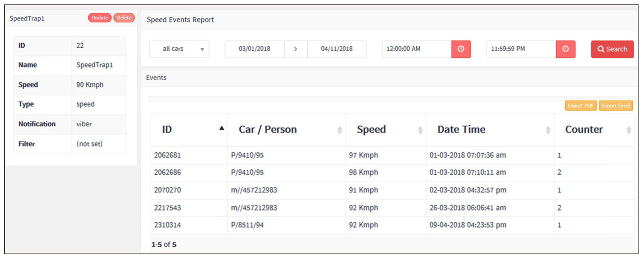Click the arrow between the date fields
644x260 pixels.
click(296, 49)
